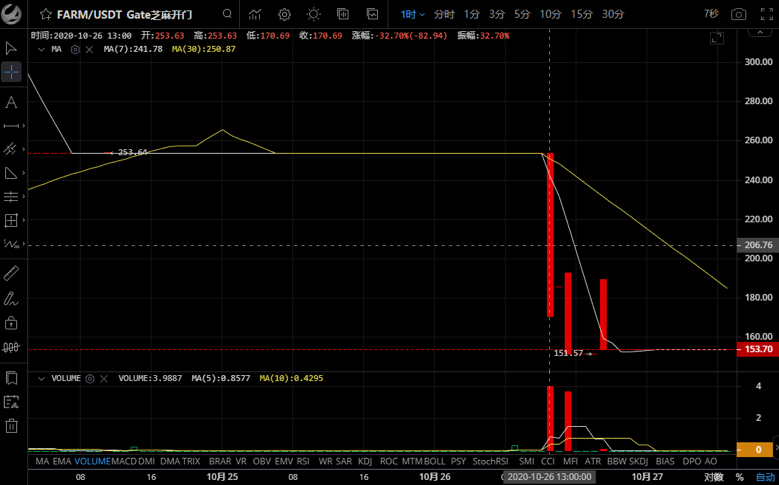Screen dimensions: 779x485
Task: Toggle the StochRSI indicator
Action: coord(490,461)
